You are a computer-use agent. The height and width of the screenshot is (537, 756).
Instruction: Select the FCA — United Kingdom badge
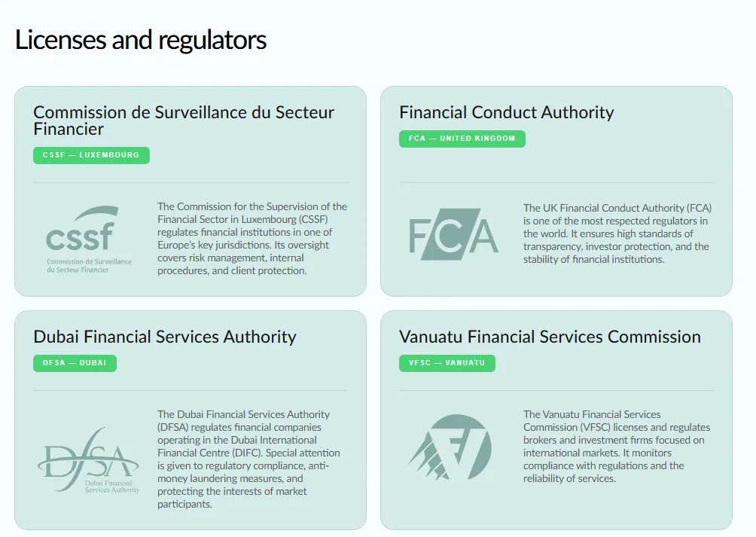point(462,139)
